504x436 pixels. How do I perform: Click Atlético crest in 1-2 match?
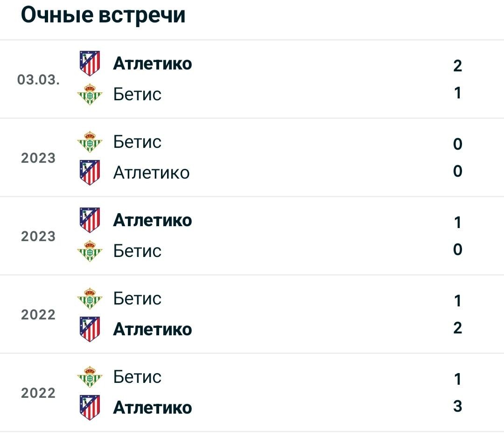click(90, 329)
